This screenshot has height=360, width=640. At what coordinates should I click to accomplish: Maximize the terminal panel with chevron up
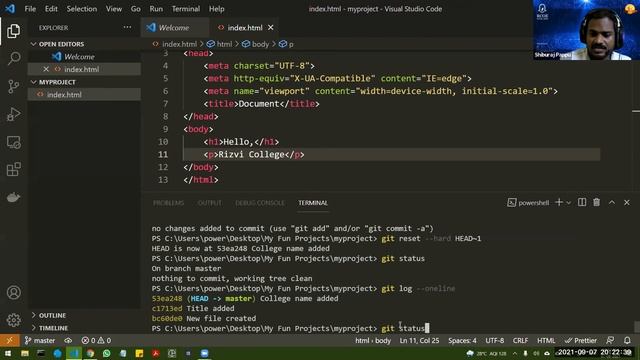click(611, 202)
